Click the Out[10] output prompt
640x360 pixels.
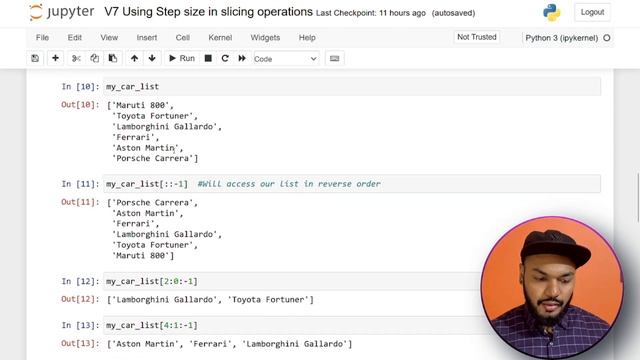[80, 105]
